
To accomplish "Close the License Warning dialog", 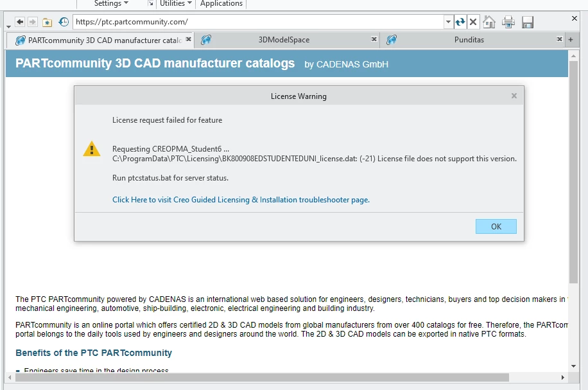I will [x=514, y=96].
